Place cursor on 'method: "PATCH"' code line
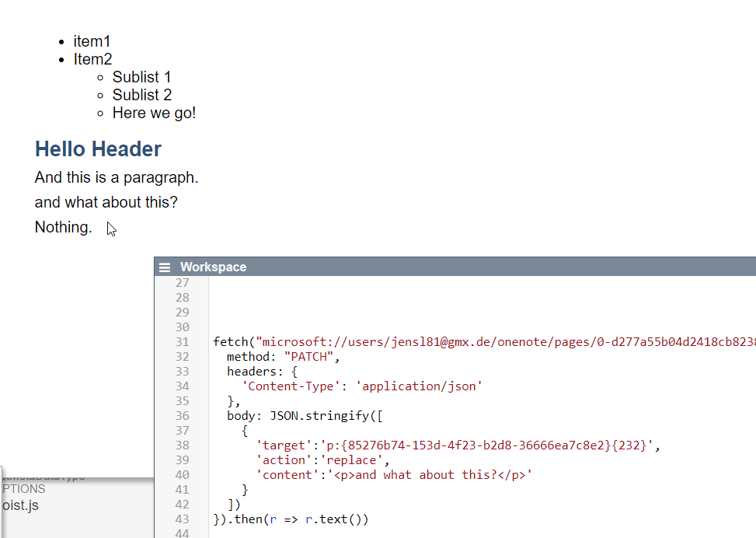Image resolution: width=756 pixels, height=538 pixels. [284, 357]
